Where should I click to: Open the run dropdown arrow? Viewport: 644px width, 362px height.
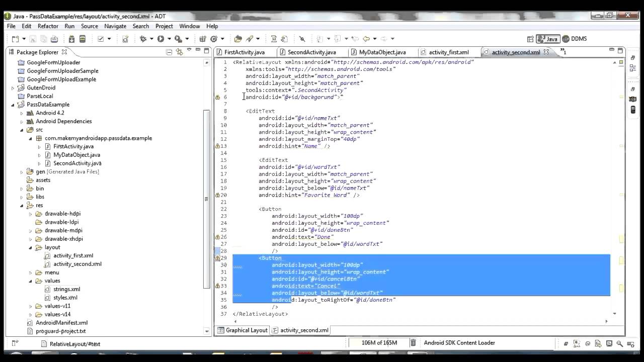[x=168, y=39]
